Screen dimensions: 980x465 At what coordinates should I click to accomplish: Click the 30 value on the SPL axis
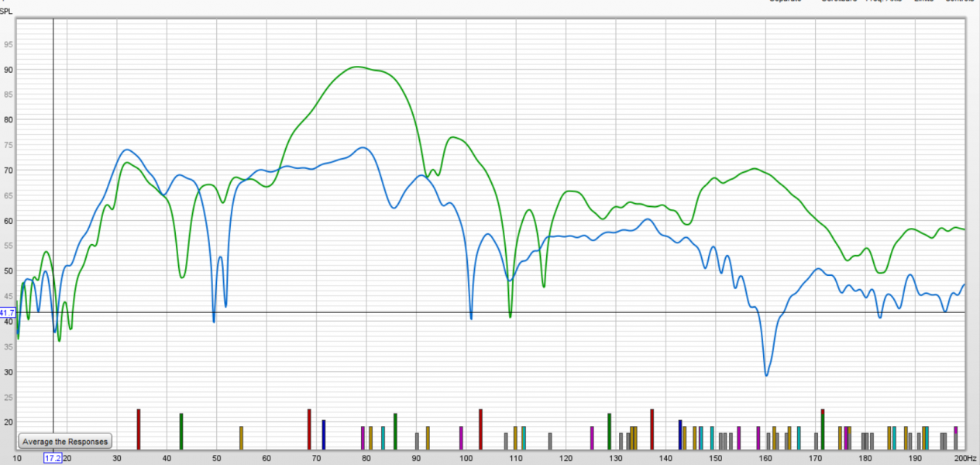tap(9, 372)
